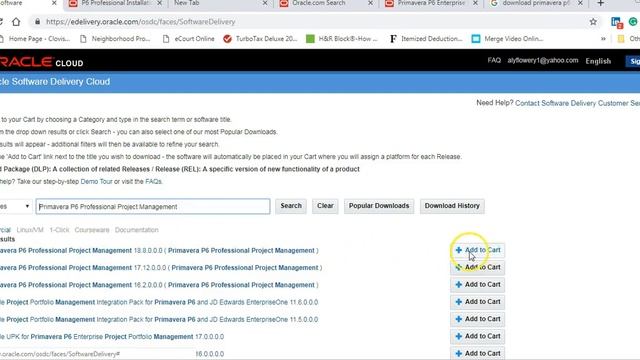Click Primavera P6 Professional 18.8.0.0.0 result
Image resolution: width=640 pixels, height=360 pixels.
(159, 251)
